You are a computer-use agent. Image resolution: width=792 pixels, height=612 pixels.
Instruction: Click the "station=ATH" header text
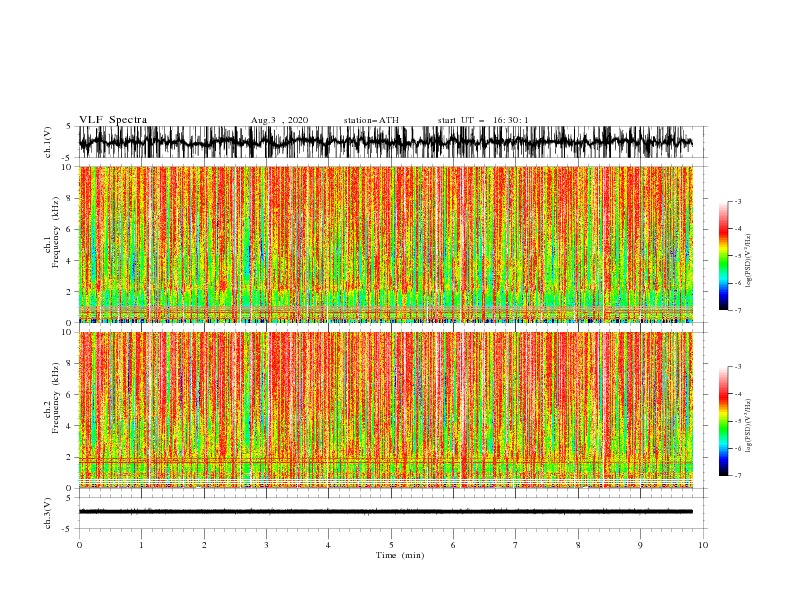point(371,120)
